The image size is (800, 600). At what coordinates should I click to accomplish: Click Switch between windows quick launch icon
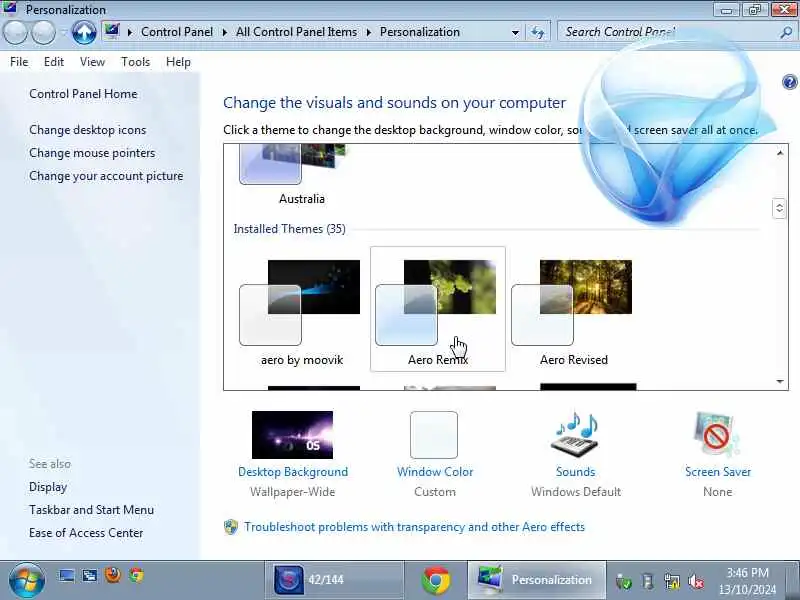90,577
